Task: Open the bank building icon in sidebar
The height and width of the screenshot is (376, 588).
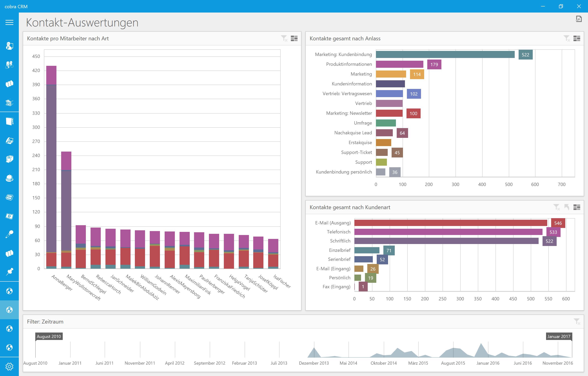Action: (x=9, y=103)
